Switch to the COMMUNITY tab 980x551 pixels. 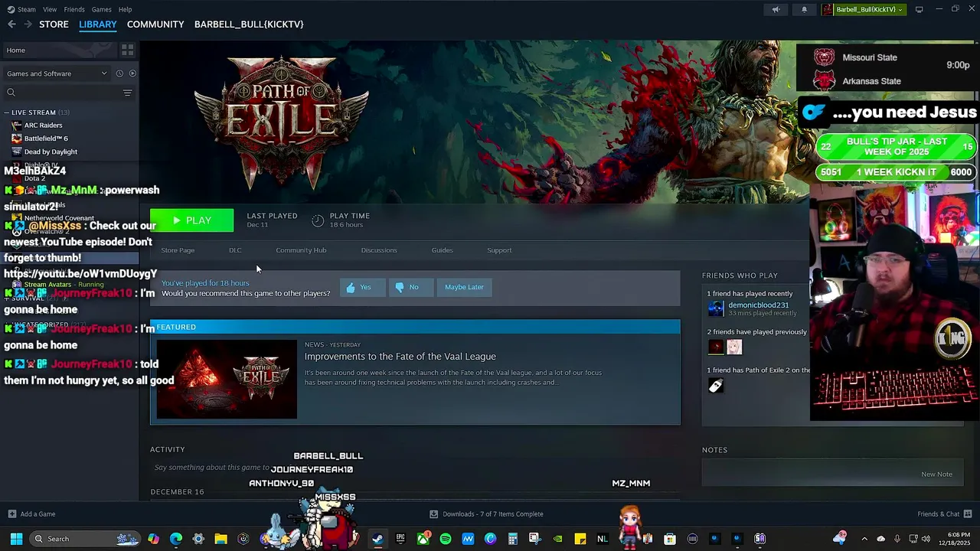(x=155, y=24)
